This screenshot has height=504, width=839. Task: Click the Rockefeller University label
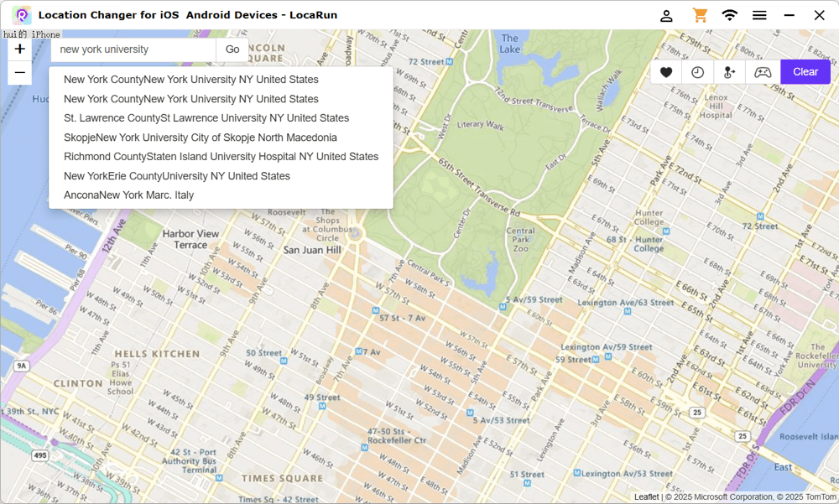click(x=816, y=356)
